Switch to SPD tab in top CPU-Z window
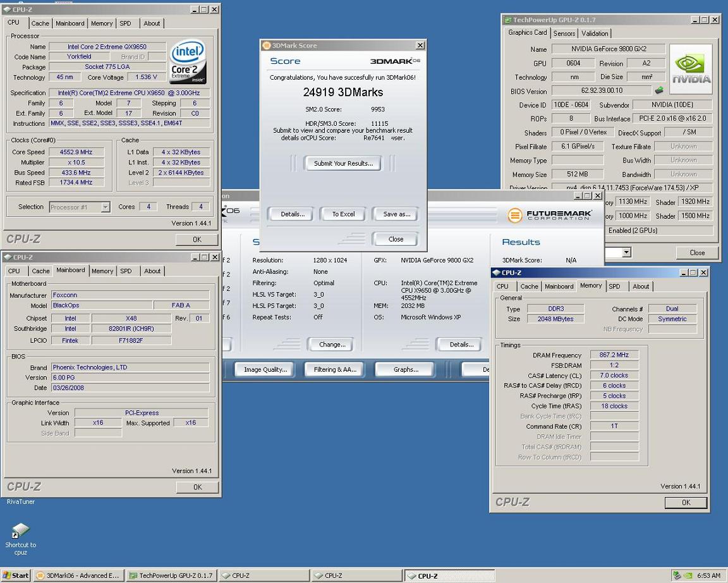The height and width of the screenshot is (583, 728). 125,23
